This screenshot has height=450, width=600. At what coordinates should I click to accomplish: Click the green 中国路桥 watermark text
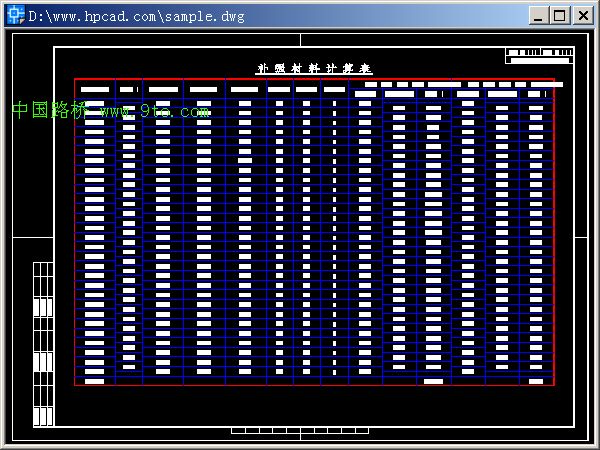click(50, 110)
